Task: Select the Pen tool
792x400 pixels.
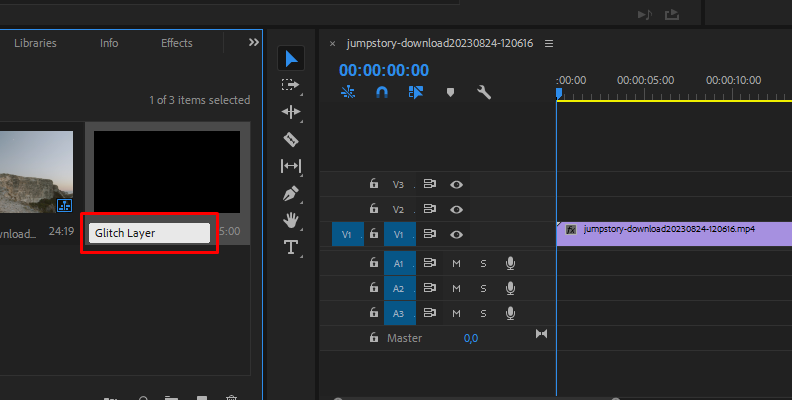Action: point(291,193)
